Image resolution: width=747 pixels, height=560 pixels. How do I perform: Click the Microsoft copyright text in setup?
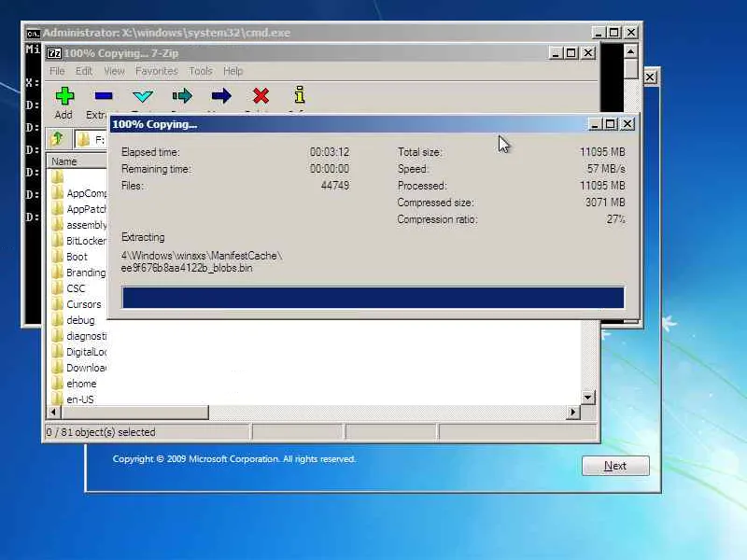[x=234, y=459]
